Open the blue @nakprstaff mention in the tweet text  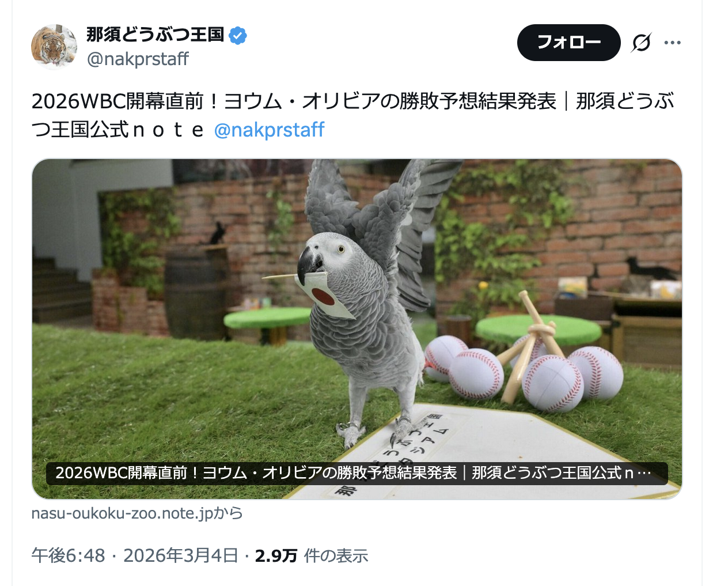[269, 130]
